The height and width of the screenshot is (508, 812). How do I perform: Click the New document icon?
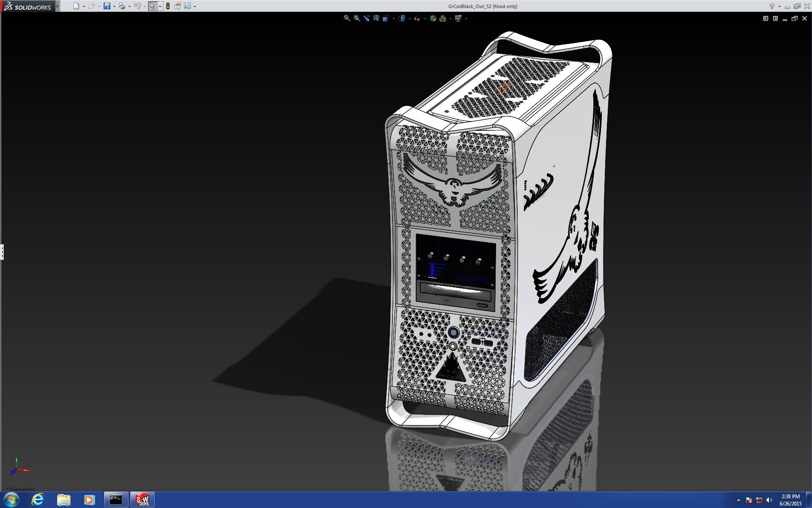[x=76, y=6]
